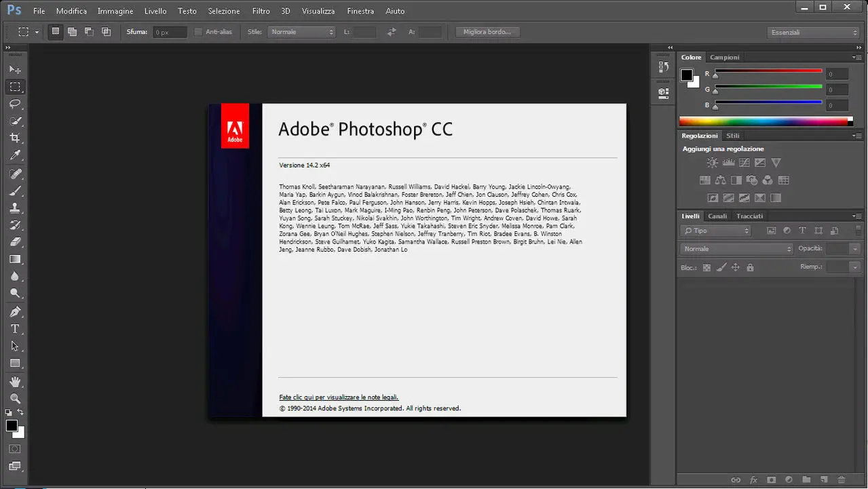This screenshot has height=489, width=868.
Task: Switch to the Stili tab
Action: 733,136
